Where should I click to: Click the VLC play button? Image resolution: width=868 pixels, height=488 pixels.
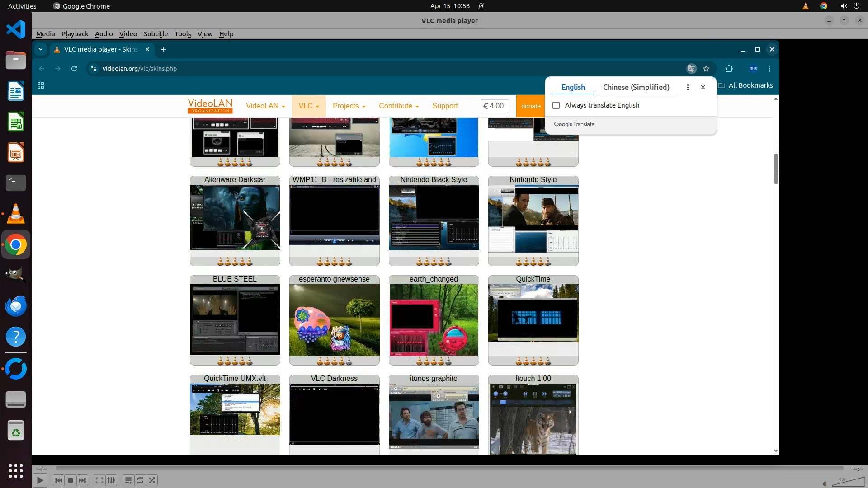point(40,480)
